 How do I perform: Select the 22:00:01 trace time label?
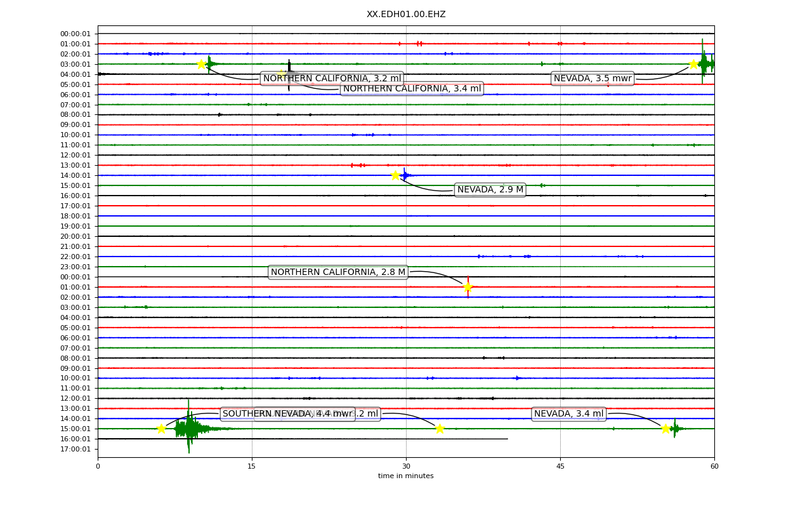75,257
